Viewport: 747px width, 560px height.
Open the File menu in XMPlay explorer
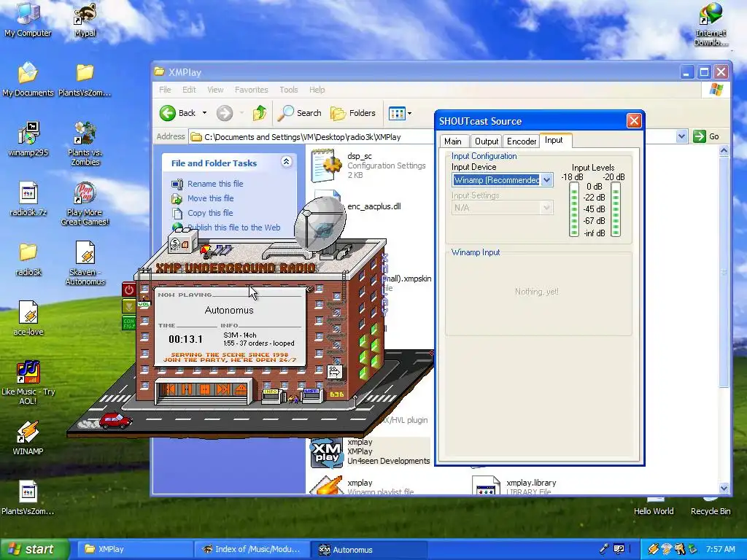click(165, 90)
